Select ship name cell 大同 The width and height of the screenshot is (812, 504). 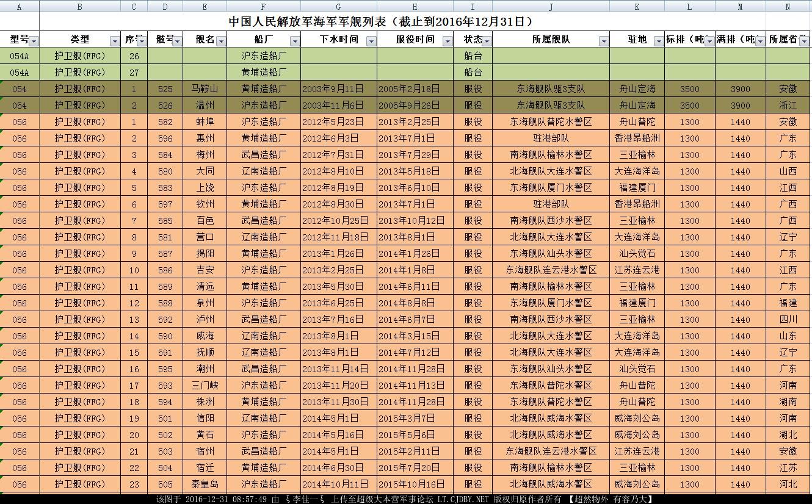pyautogui.click(x=205, y=171)
